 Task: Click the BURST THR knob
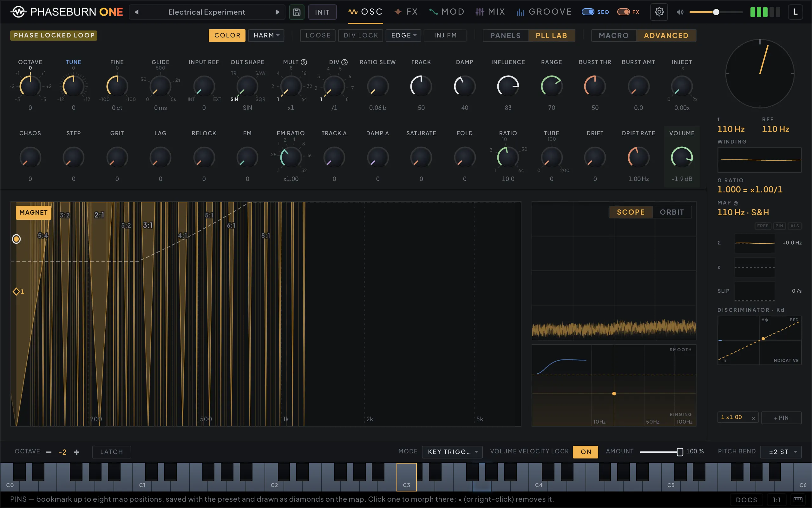595,86
